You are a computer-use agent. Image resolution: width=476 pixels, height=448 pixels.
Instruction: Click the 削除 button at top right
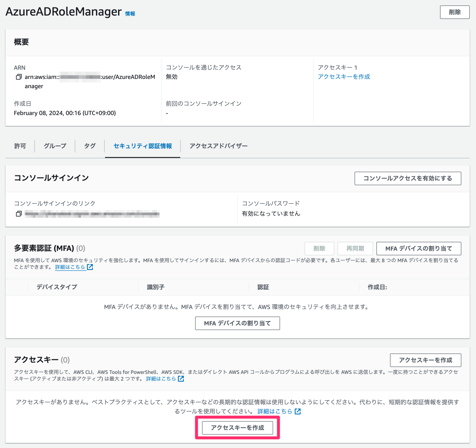click(x=455, y=12)
